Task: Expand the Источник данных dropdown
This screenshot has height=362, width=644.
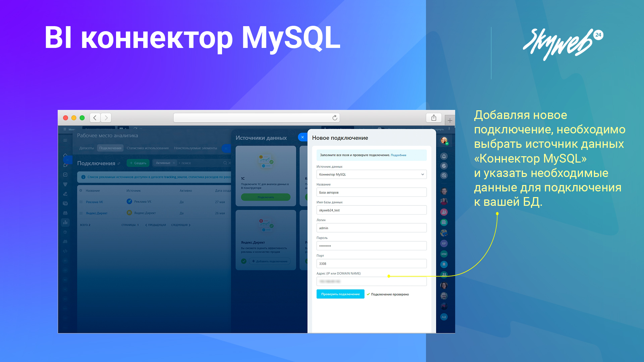Action: tap(422, 174)
